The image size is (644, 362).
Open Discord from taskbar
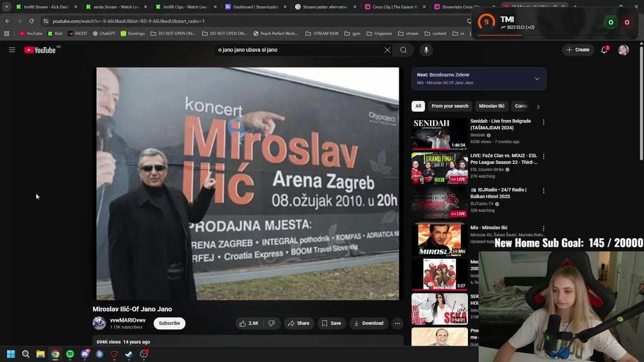click(x=85, y=354)
